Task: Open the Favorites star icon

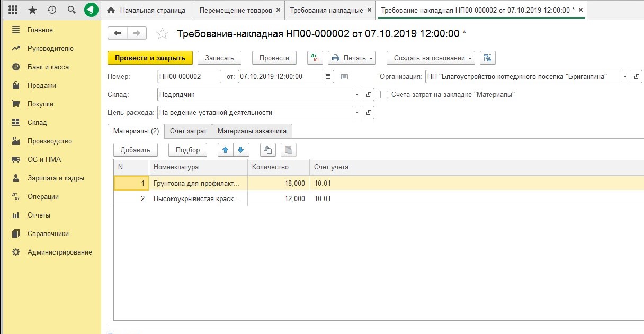Action: click(32, 10)
